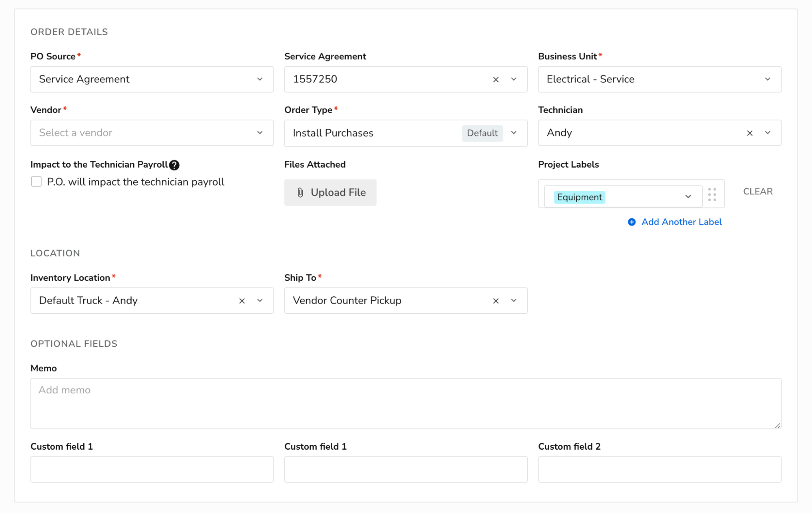Click the plus icon next to Add Another Label
This screenshot has height=513, width=812.
point(631,222)
